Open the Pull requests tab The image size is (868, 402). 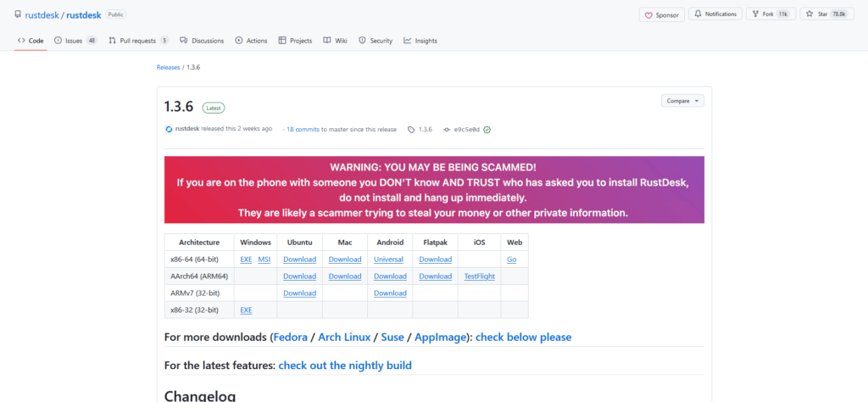[x=138, y=41]
